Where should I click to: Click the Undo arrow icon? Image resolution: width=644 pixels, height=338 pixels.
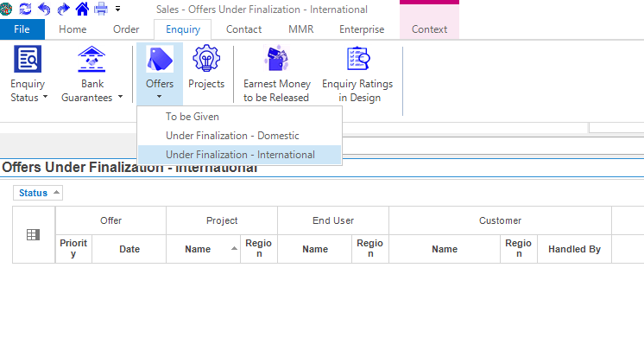pyautogui.click(x=44, y=9)
